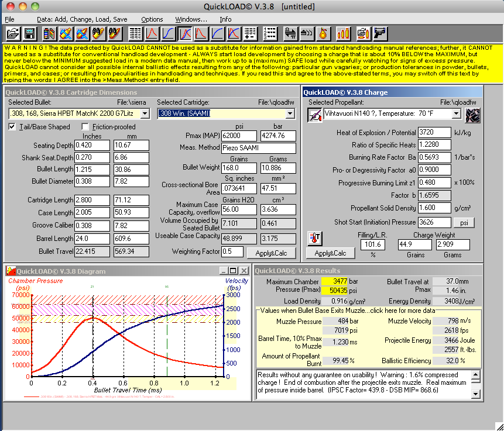504x431 pixels.
Task: Open the Options menu
Action: (x=152, y=19)
